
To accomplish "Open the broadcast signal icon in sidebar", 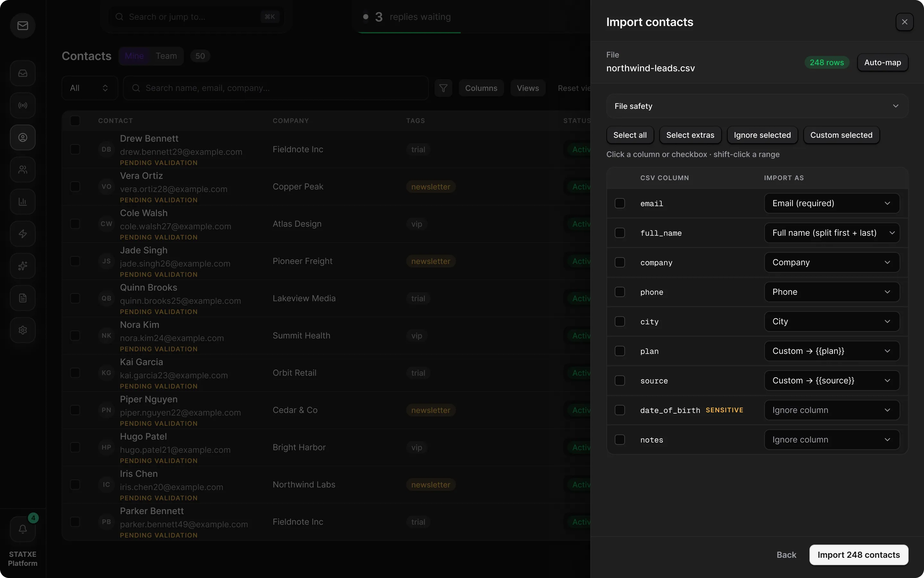I will pos(22,105).
